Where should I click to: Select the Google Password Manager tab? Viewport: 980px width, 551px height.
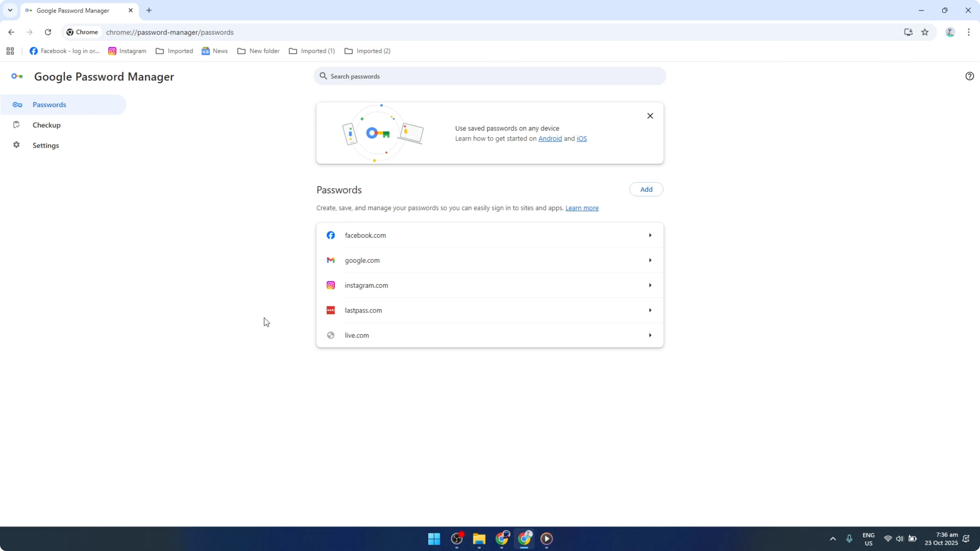tap(79, 10)
